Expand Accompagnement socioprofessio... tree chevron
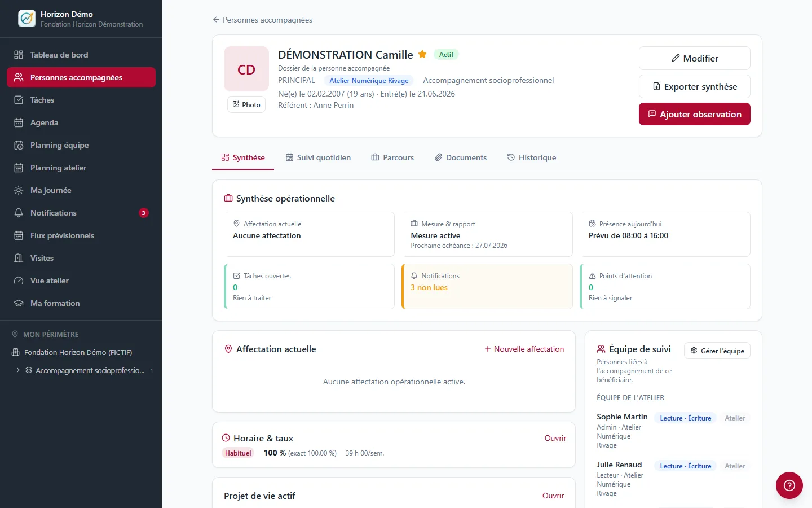Viewport: 812px width, 508px height. (18, 370)
